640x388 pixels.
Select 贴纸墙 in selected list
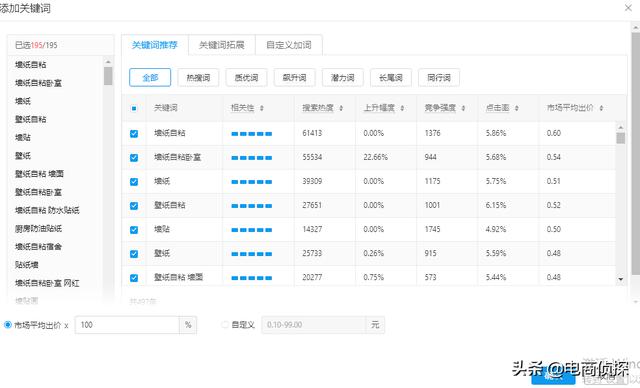[x=27, y=265]
